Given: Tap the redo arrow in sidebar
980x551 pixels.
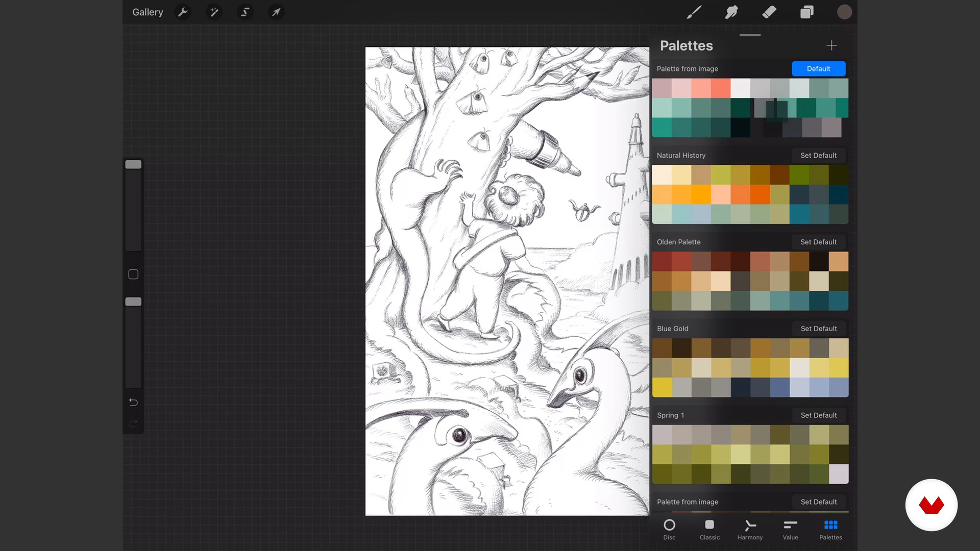Looking at the screenshot, I should (x=133, y=423).
